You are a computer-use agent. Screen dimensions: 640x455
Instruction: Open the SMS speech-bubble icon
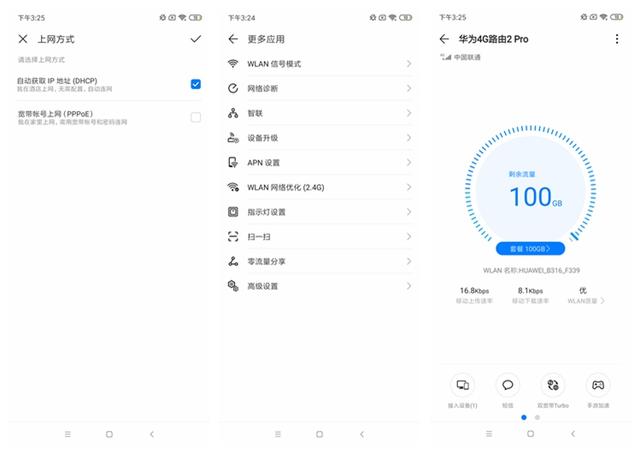508,385
